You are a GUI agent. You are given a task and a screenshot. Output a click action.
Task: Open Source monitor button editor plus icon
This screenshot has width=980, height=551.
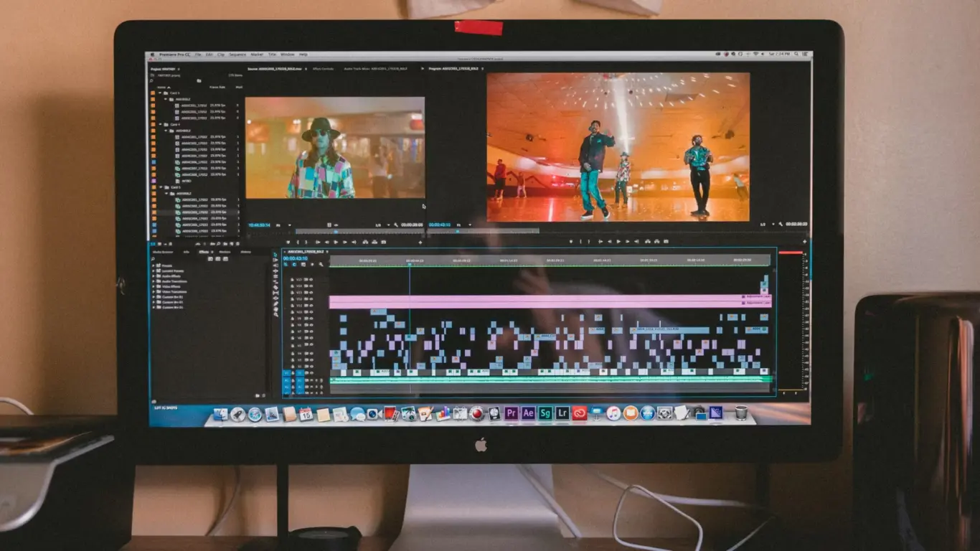point(420,242)
